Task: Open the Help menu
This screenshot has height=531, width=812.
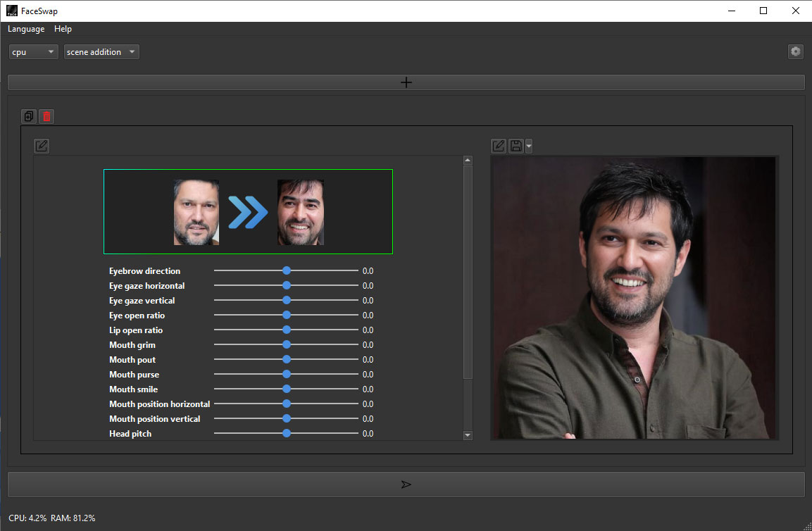Action: [63, 29]
